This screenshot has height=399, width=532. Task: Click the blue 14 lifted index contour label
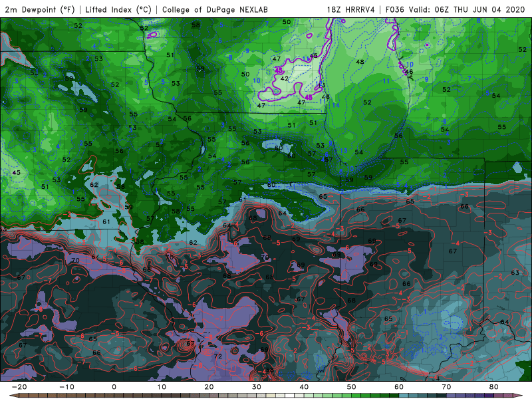pyautogui.click(x=336, y=105)
